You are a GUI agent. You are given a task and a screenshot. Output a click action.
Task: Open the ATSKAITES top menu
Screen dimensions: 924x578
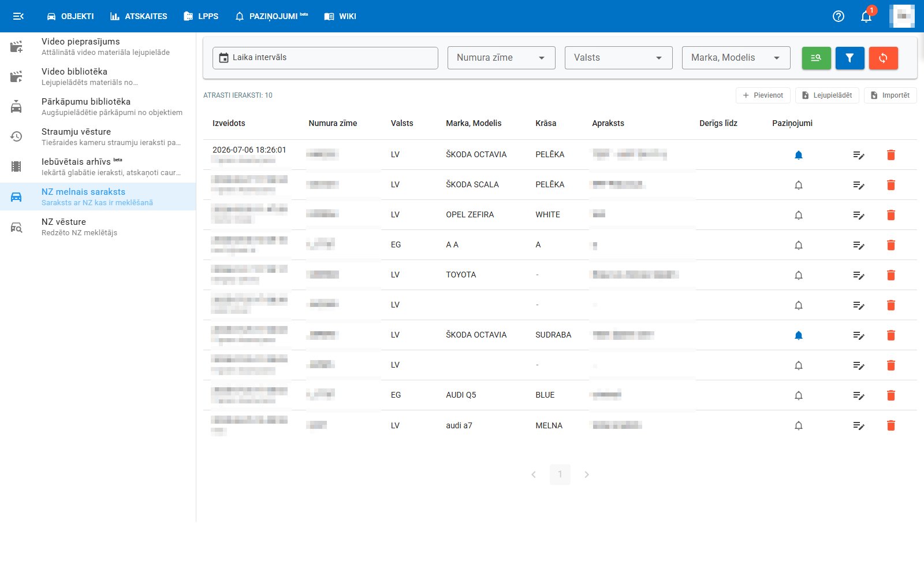(x=139, y=16)
